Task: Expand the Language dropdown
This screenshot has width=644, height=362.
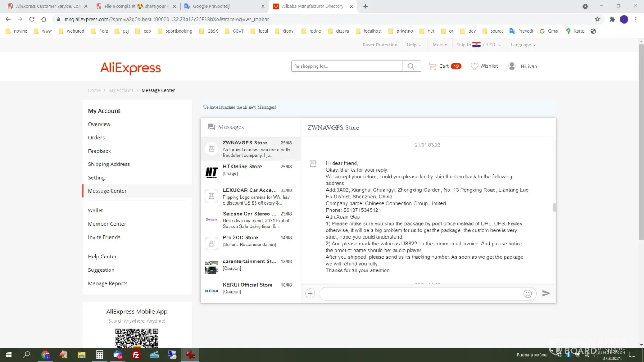Action: tap(523, 45)
